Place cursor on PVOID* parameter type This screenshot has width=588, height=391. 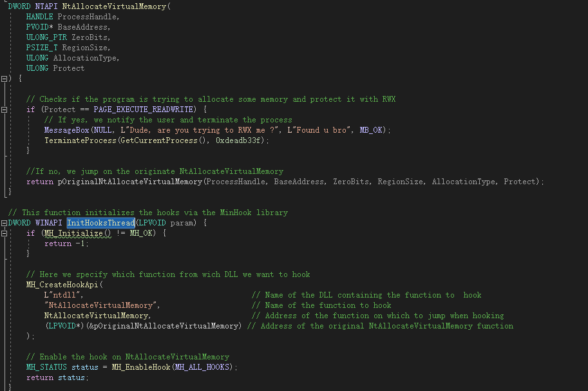pos(39,27)
